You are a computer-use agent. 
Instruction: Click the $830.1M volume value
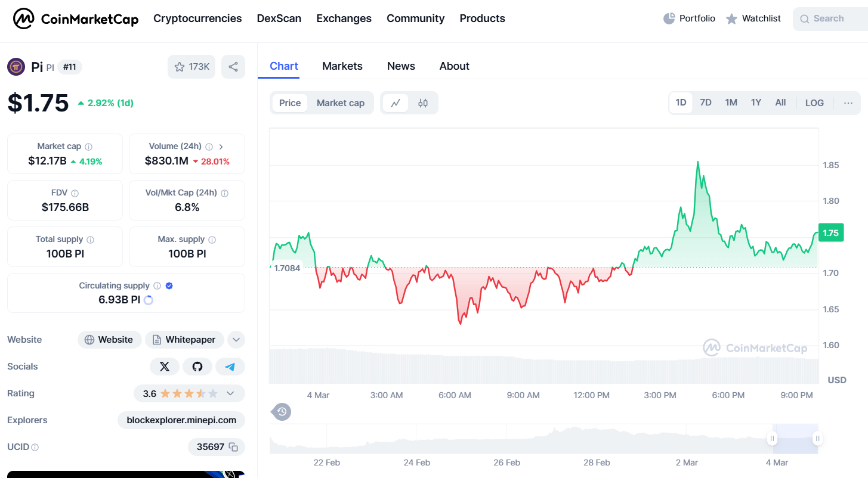(166, 161)
